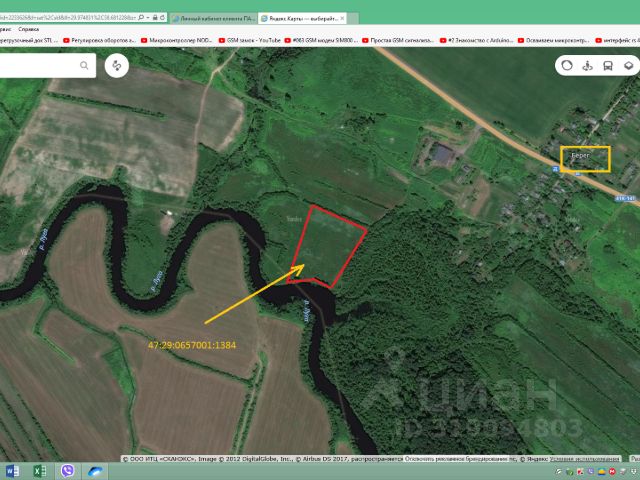Open the map layers selector
The image size is (640, 480).
(629, 65)
